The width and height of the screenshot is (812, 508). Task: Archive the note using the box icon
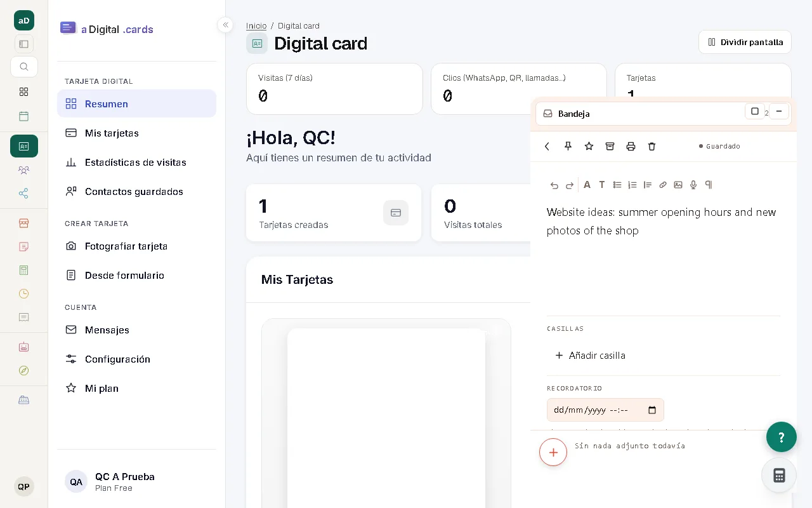point(610,146)
